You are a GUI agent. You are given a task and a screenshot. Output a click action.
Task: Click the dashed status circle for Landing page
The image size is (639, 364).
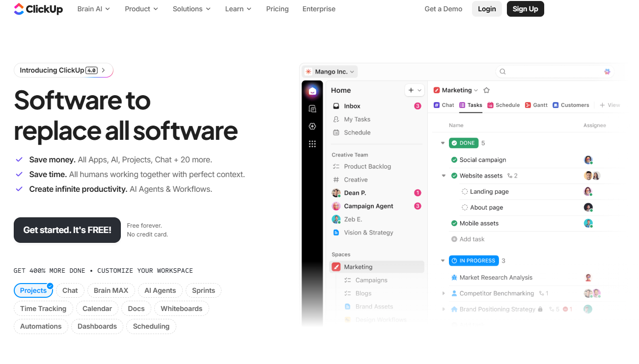465,192
